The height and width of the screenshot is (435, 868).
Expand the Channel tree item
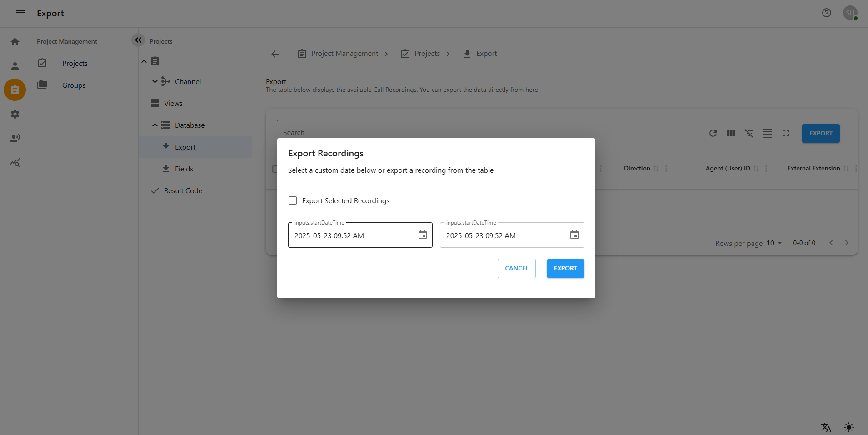point(155,81)
